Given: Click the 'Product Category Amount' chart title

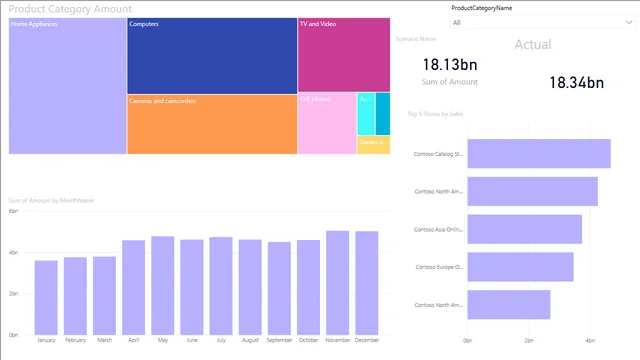Looking at the screenshot, I should [70, 9].
